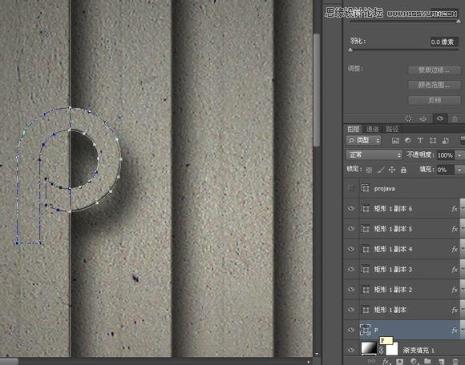Click the adjustment layer filter icon
Screen dimensions: 465x365
click(x=408, y=141)
